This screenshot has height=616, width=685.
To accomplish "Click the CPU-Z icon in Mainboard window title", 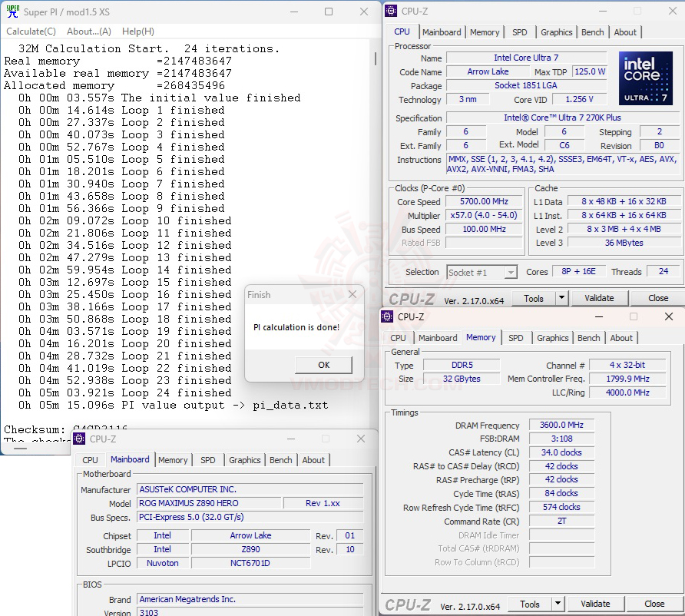I will tap(79, 439).
